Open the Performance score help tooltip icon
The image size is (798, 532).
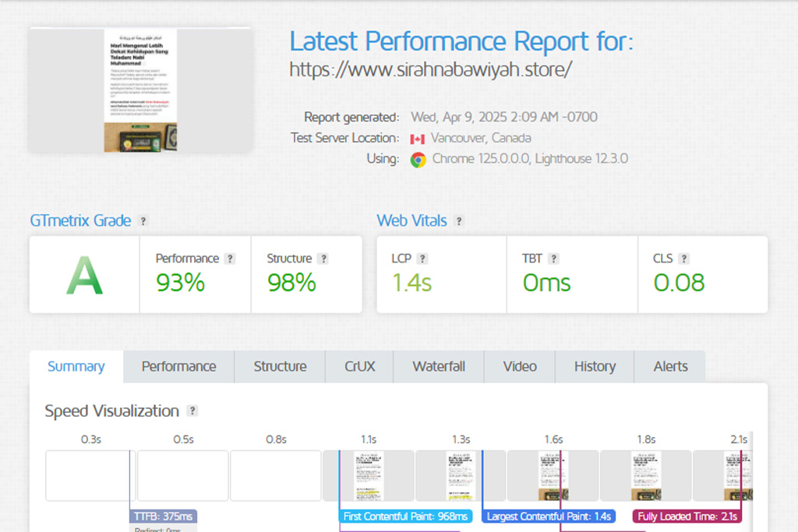tap(230, 259)
